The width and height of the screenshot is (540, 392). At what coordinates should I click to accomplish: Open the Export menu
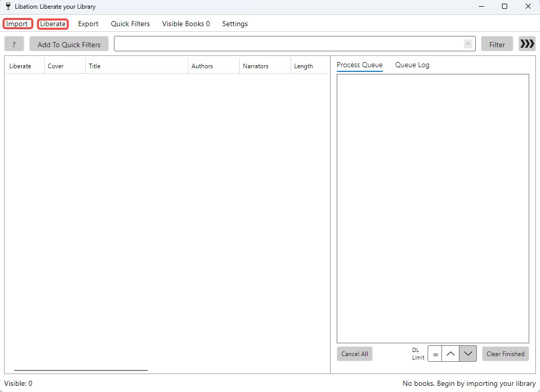[88, 24]
